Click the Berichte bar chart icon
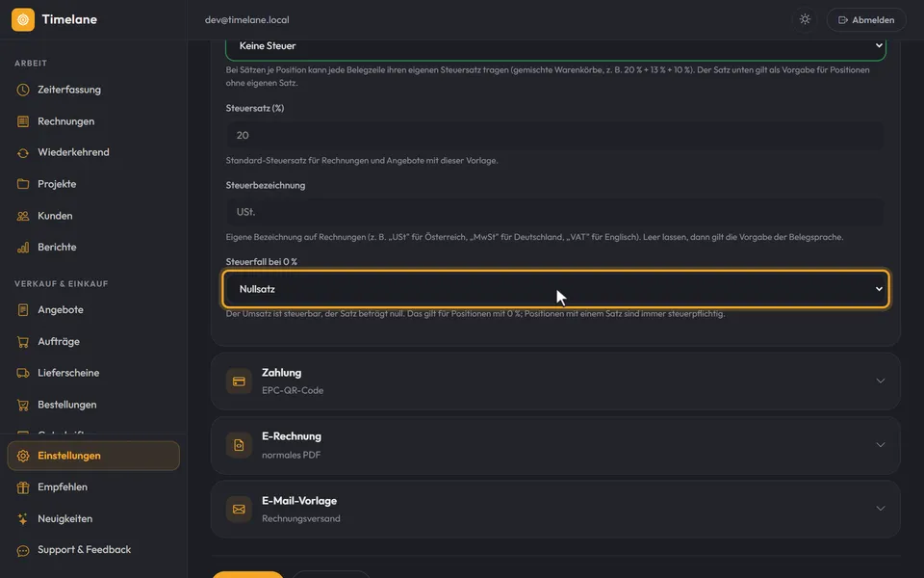 point(23,248)
